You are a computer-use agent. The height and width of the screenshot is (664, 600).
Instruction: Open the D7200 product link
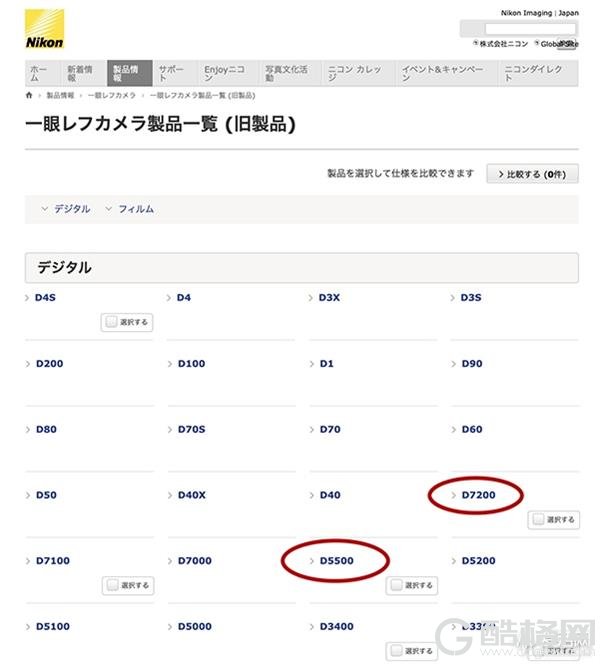coord(478,495)
